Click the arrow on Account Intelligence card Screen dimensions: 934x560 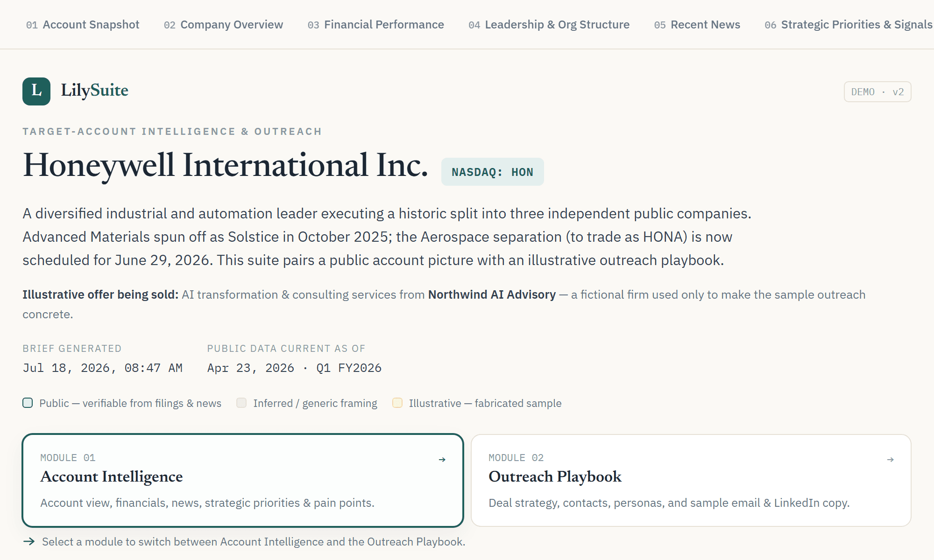pos(442,460)
